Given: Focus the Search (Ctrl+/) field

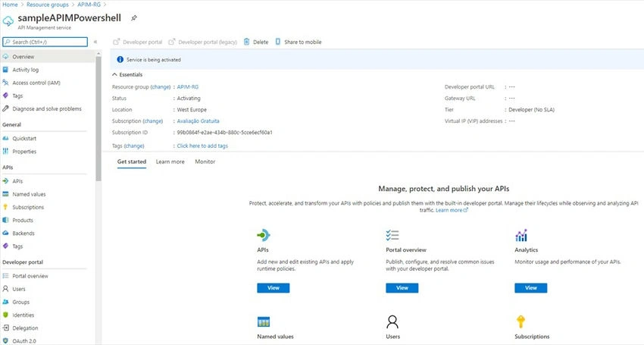Looking at the screenshot, I should click(45, 42).
